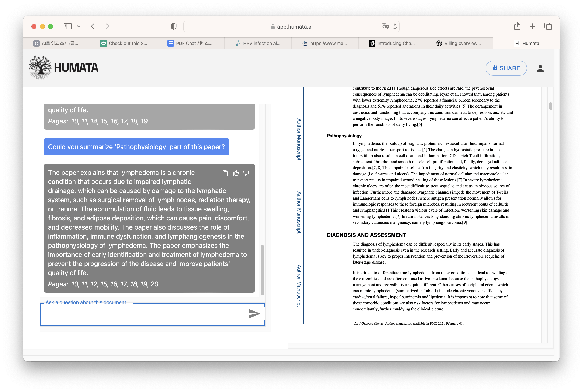Show the tab overview grid
Screen dimensions: 583x392
coord(548,26)
